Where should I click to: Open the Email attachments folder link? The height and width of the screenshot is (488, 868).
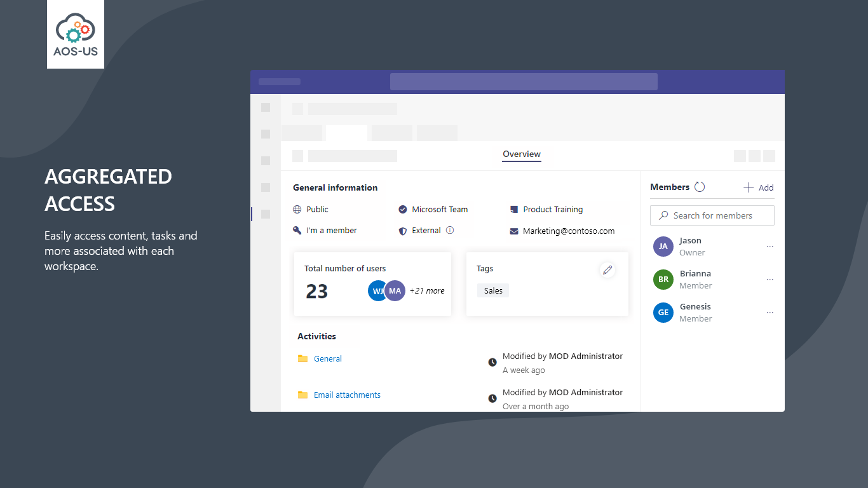(x=347, y=395)
